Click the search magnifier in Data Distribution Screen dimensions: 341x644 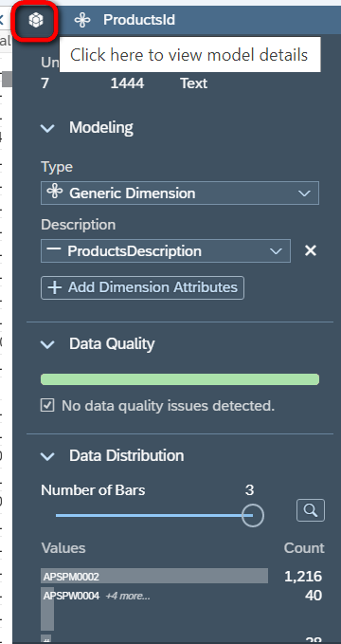(x=311, y=510)
